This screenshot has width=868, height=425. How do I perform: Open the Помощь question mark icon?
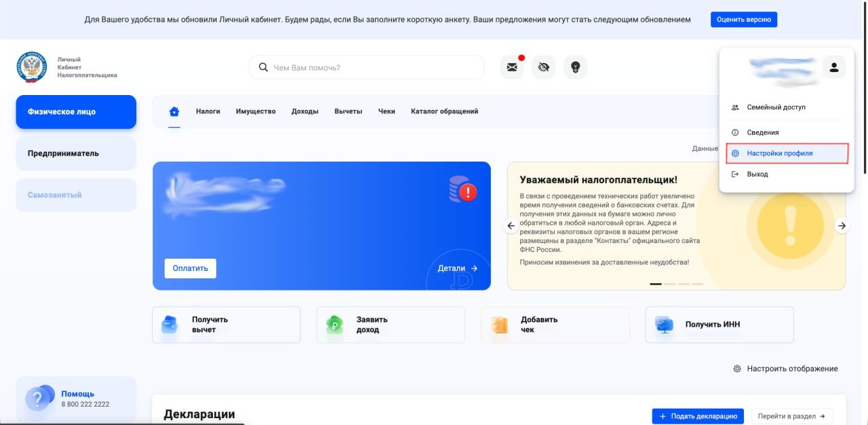pos(39,398)
